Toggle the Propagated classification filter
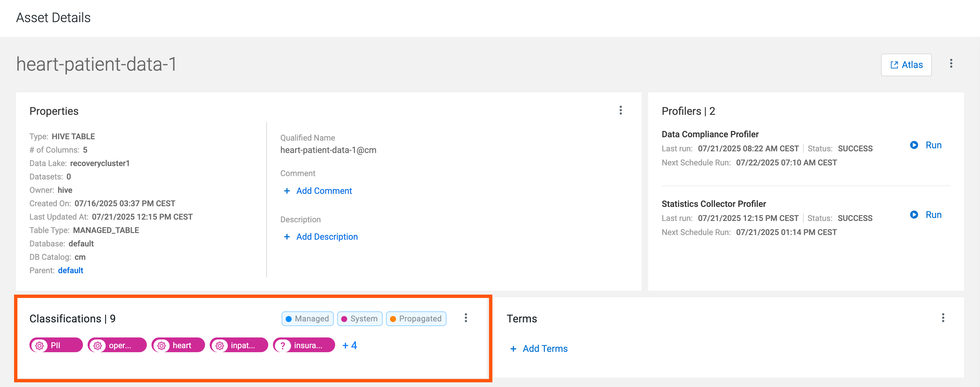 point(416,319)
